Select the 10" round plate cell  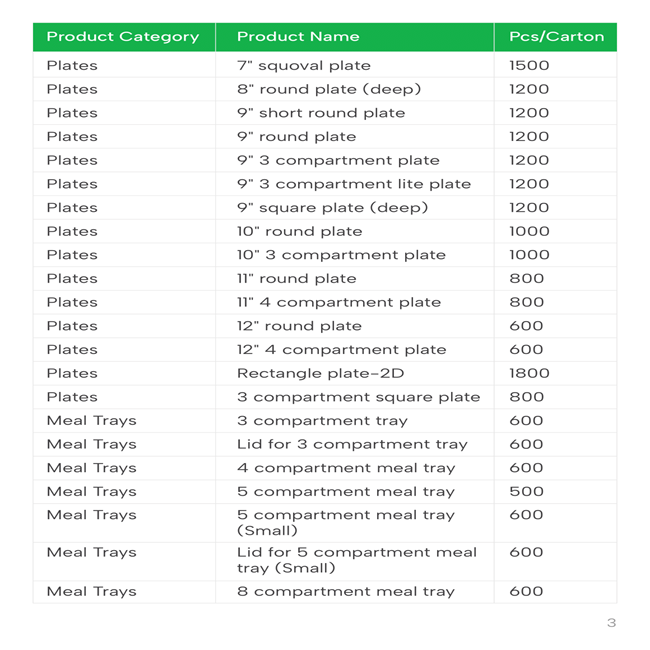coord(299,231)
